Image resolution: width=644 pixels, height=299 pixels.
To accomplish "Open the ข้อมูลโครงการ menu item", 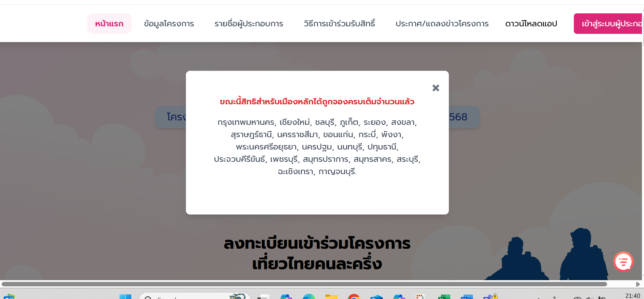I will pyautogui.click(x=169, y=24).
